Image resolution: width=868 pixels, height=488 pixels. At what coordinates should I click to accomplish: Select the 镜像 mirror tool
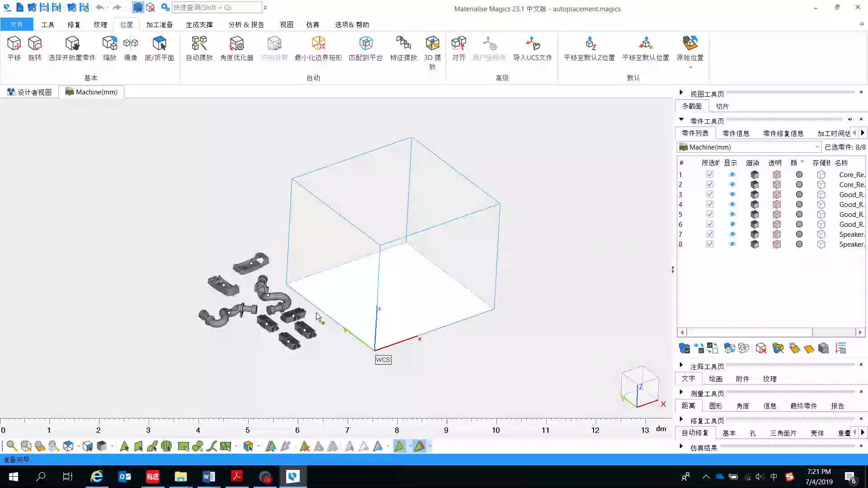coord(131,48)
